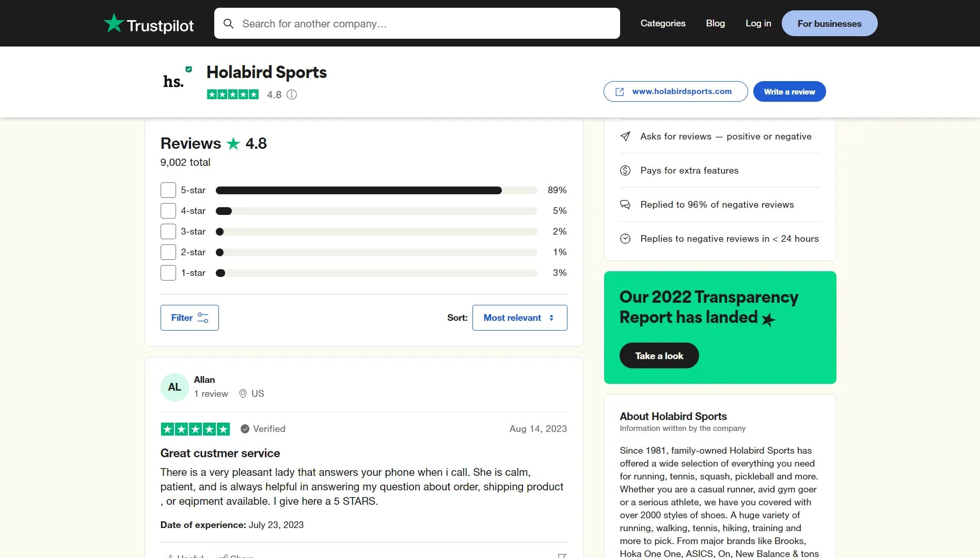The width and height of the screenshot is (980, 558).
Task: Open the Categories menu
Action: 663,23
